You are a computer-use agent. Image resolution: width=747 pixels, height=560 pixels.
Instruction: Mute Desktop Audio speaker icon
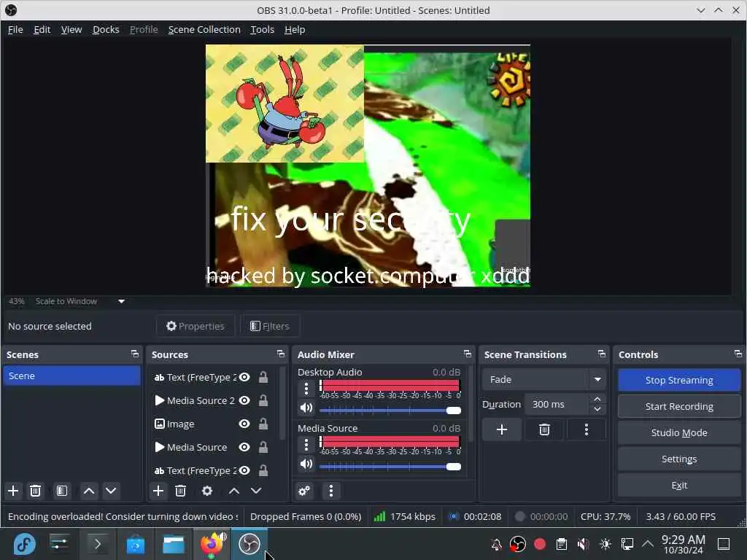pyautogui.click(x=306, y=408)
